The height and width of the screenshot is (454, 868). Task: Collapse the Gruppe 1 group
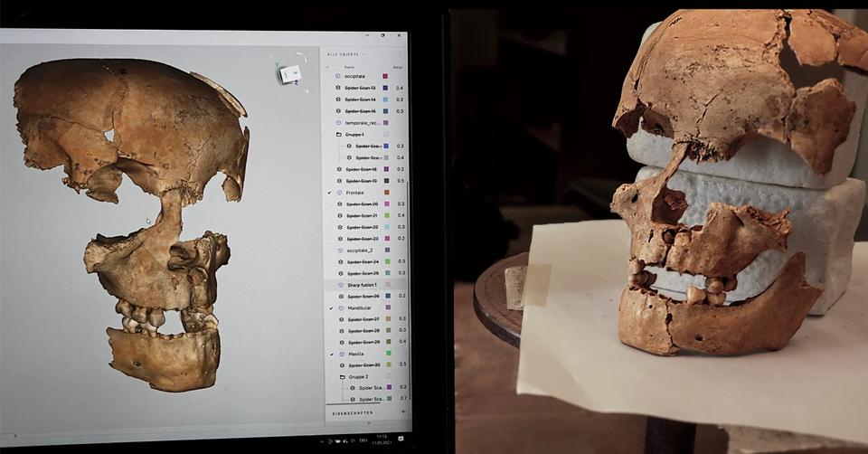coord(331,134)
